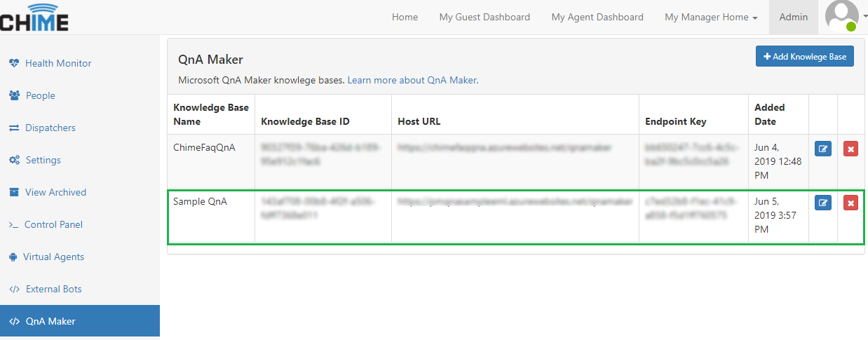This screenshot has width=868, height=340.
Task: Click the blurred host URL for ChimeFaqQnA
Action: 504,148
